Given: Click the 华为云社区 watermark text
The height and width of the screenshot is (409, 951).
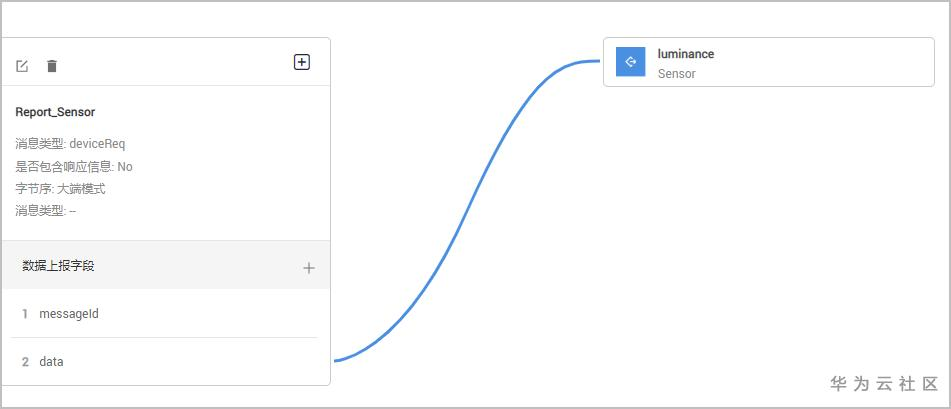Looking at the screenshot, I should click(884, 384).
